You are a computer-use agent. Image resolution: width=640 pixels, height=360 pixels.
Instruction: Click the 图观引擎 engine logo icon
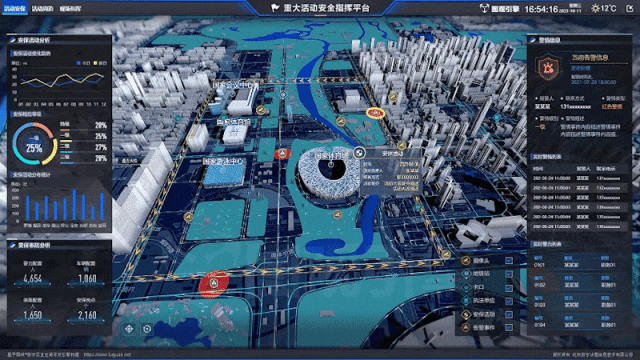tap(484, 8)
